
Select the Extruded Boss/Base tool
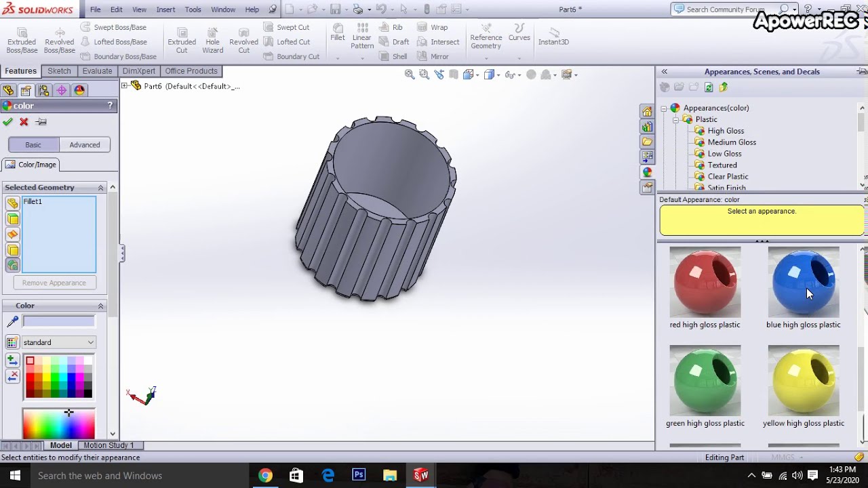(22, 41)
